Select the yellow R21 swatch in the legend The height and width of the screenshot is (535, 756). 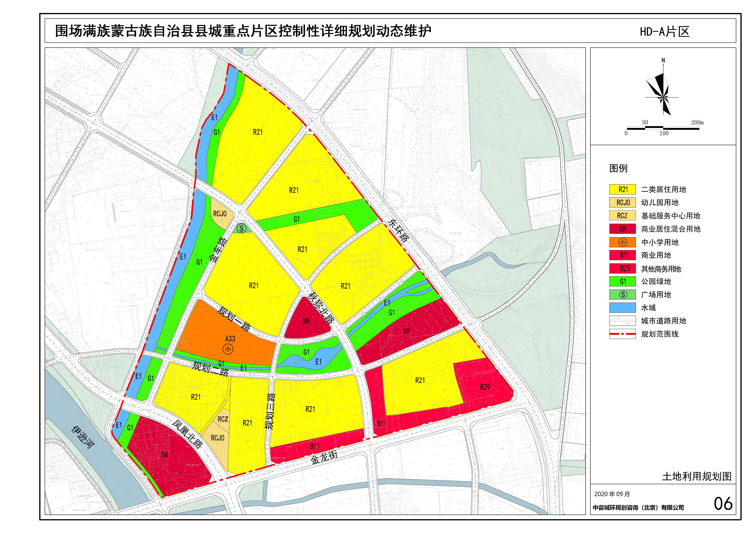[623, 189]
